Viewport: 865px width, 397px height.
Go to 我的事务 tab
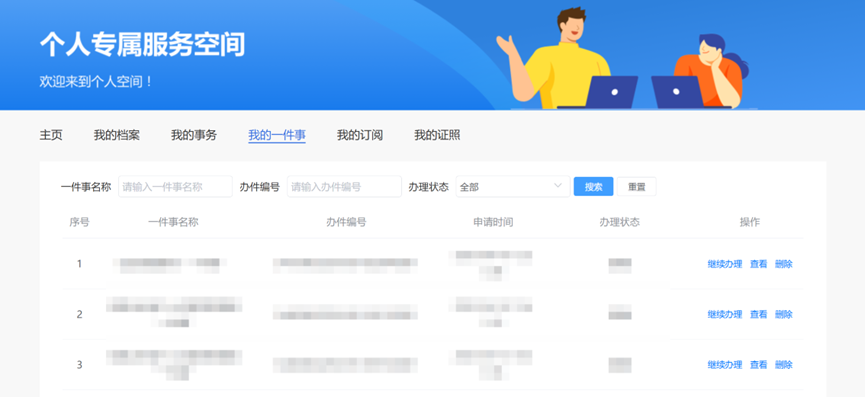click(194, 135)
